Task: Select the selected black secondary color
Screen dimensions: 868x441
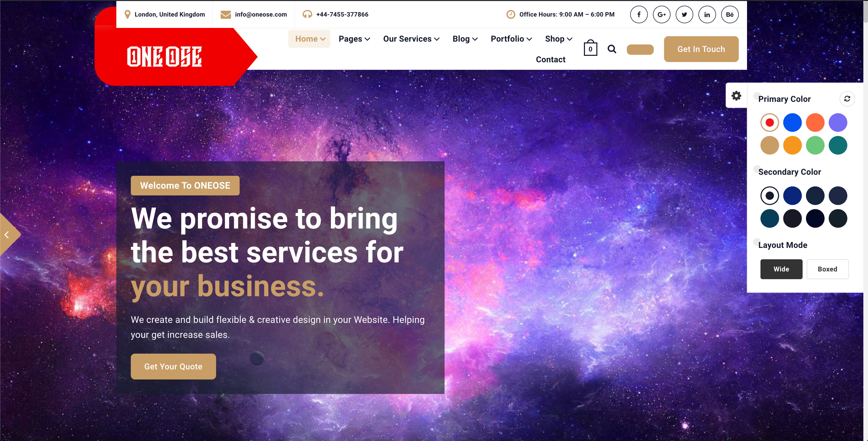Action: (770, 195)
